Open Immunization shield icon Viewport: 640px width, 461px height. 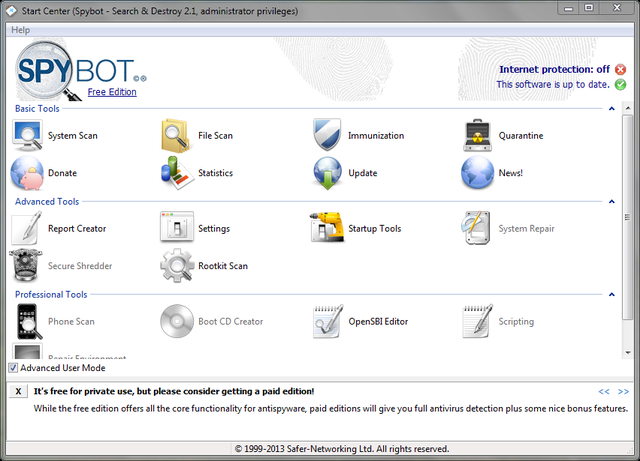click(x=327, y=134)
